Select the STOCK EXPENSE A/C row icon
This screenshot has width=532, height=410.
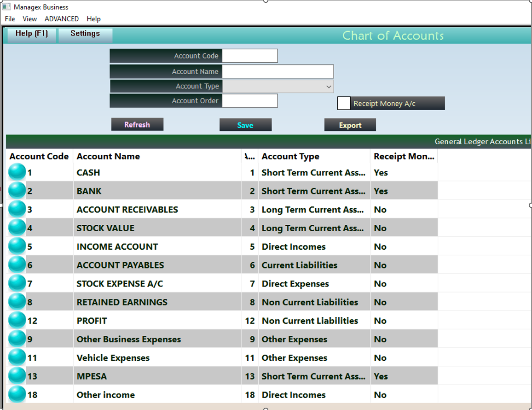coord(17,283)
